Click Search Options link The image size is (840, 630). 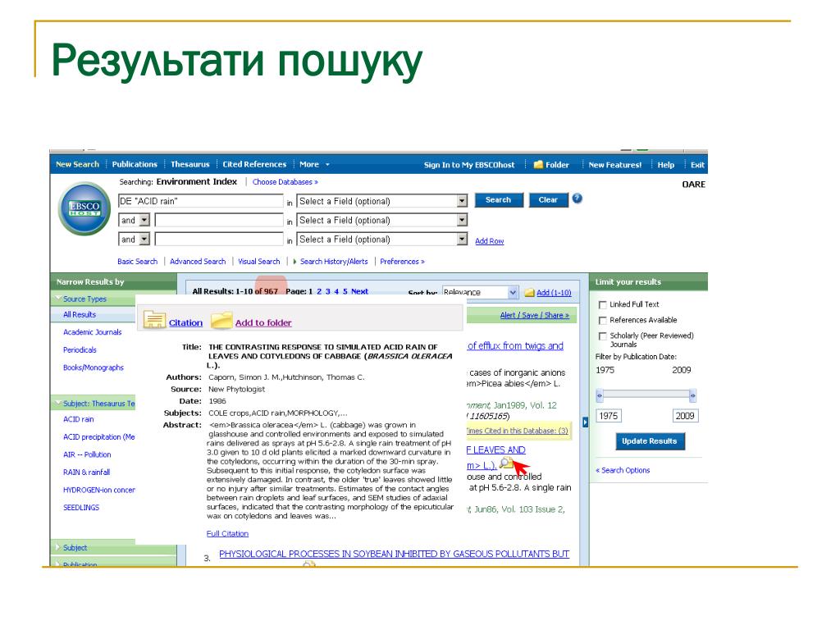[x=623, y=470]
